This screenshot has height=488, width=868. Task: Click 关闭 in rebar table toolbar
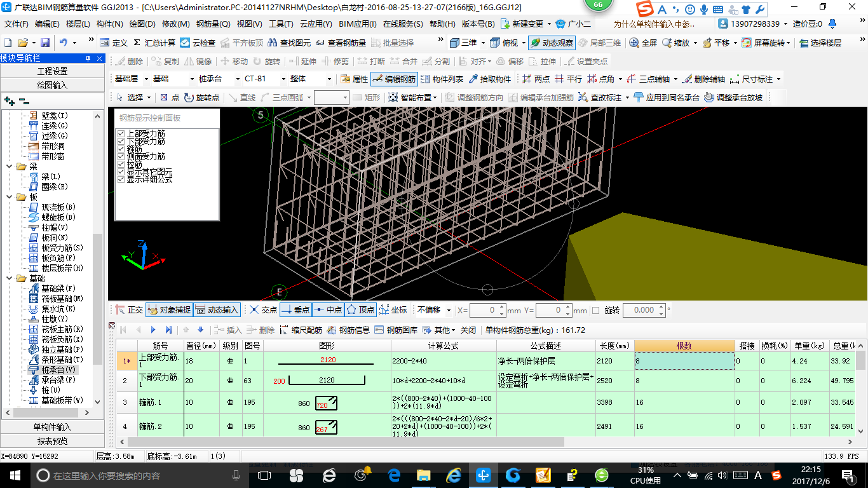pyautogui.click(x=468, y=330)
